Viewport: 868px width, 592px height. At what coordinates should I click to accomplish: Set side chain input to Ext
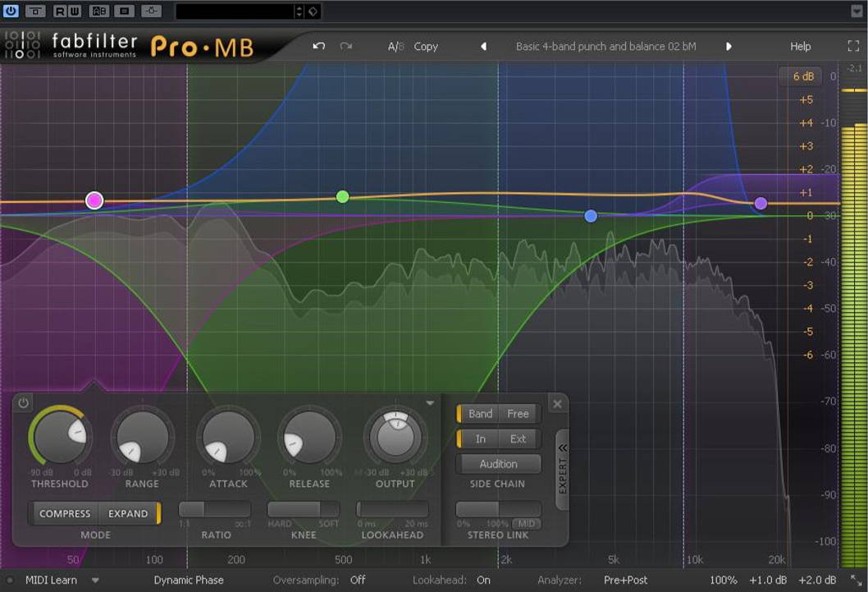click(x=519, y=439)
